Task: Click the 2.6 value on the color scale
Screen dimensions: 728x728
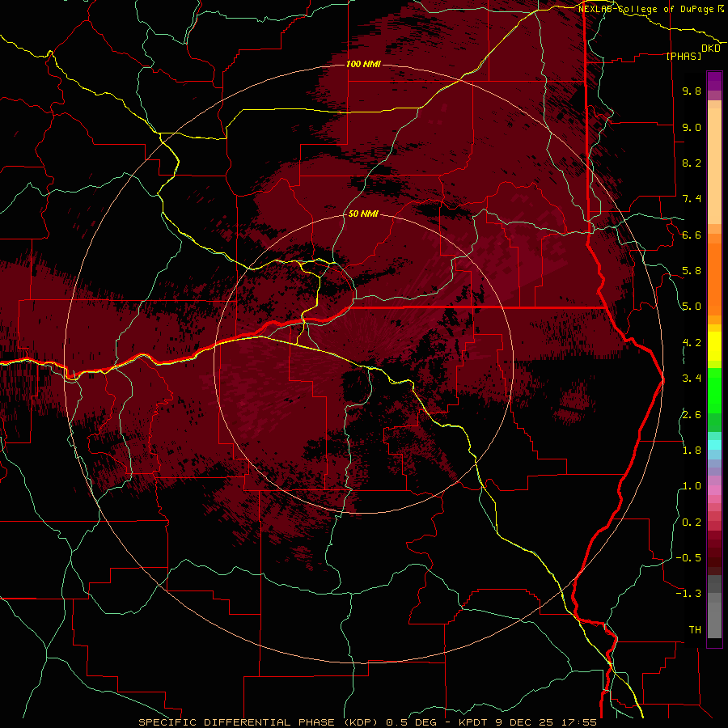Action: coord(692,414)
